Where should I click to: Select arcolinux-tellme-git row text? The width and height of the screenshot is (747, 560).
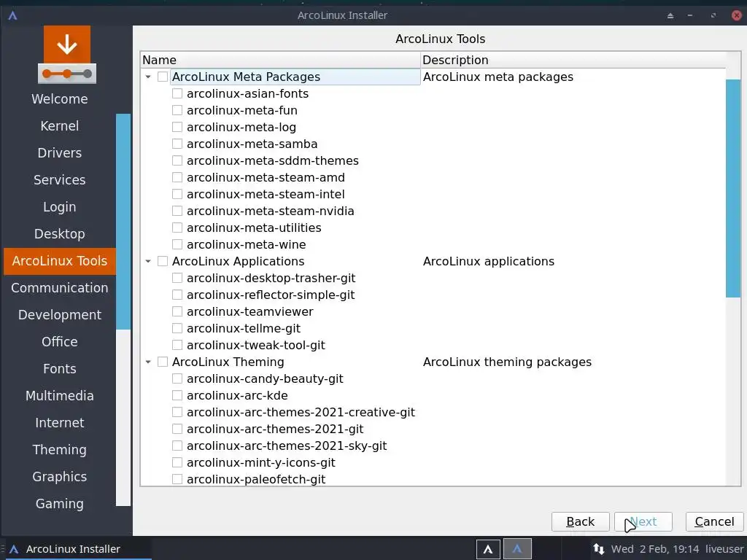(244, 328)
